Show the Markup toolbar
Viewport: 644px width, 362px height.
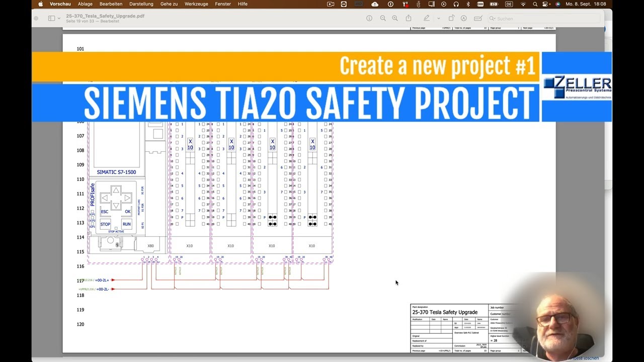point(464,18)
